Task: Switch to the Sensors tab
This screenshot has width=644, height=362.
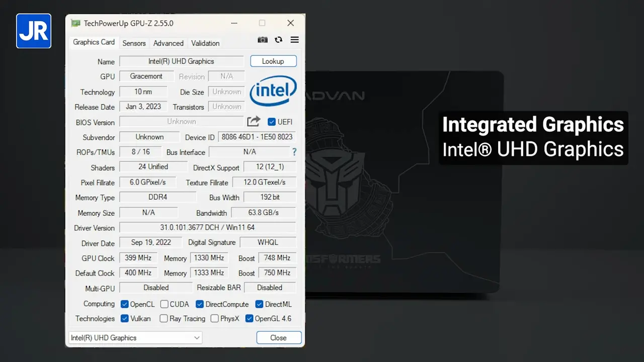Action: point(134,43)
